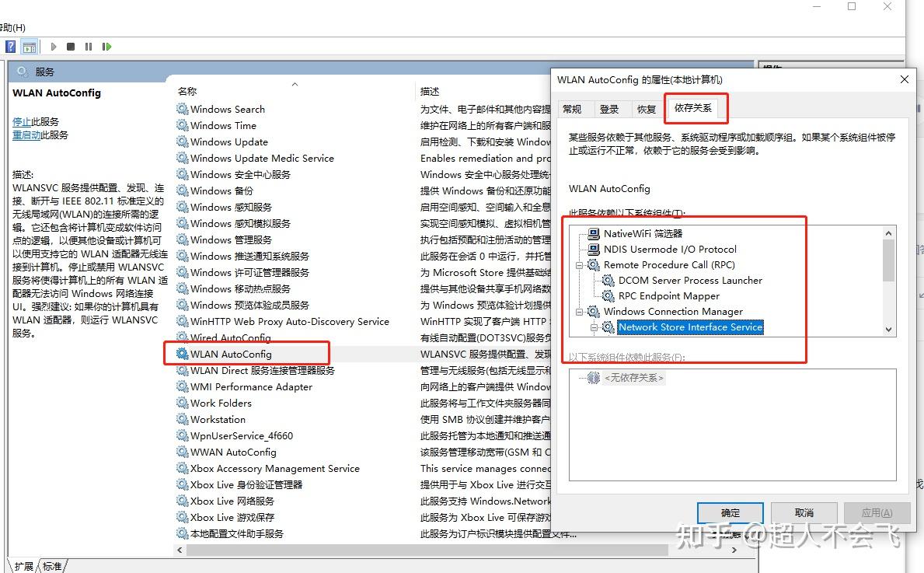Click the stop service icon on toolbar
The image size is (924, 573).
(x=69, y=47)
